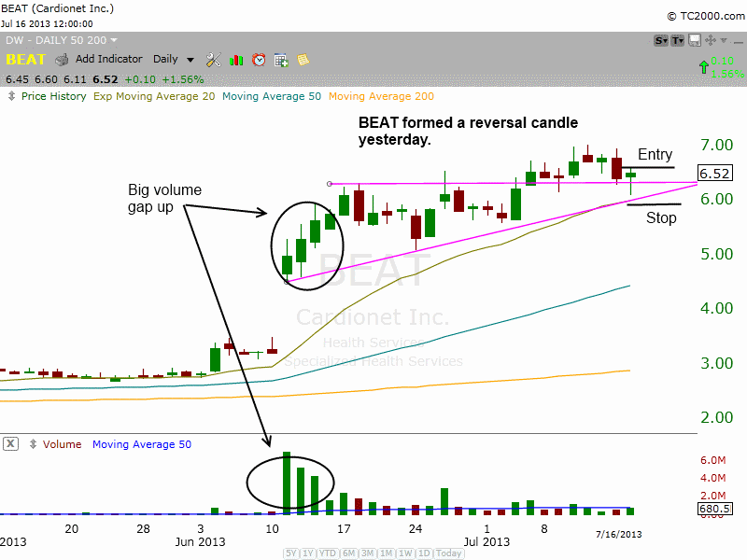Click the T timeframe-link dropdown button
747x560 pixels.
[x=678, y=41]
